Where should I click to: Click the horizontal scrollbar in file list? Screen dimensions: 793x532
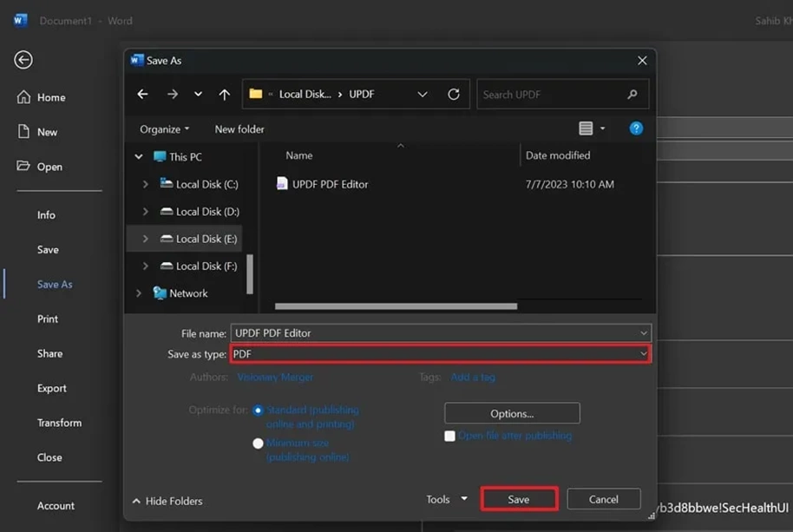pos(396,306)
